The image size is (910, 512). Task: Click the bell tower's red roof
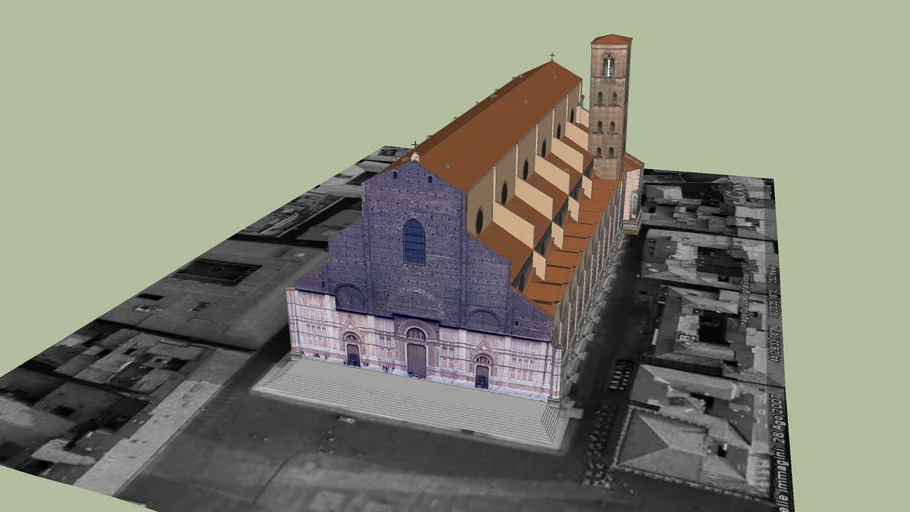[610, 40]
